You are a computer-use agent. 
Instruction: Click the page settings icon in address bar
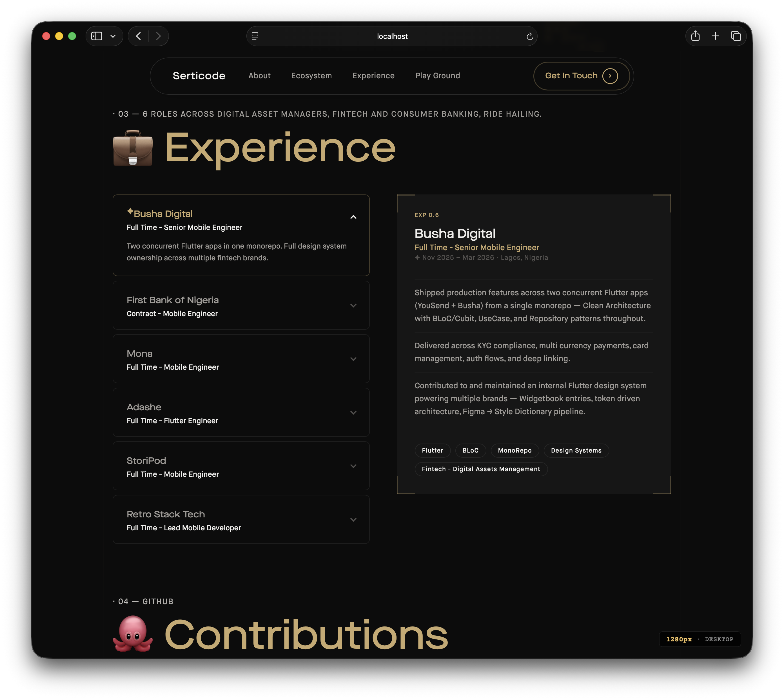255,36
